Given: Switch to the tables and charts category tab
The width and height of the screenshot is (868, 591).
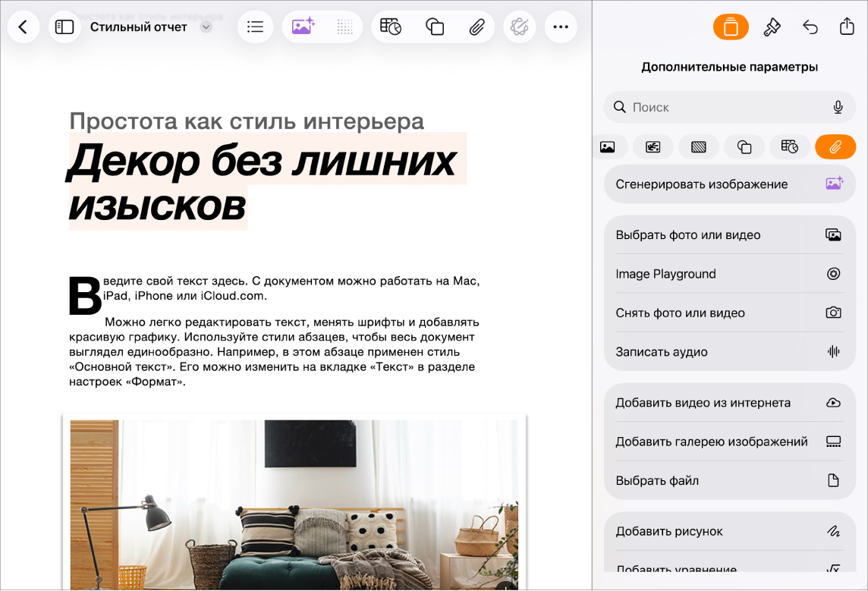Looking at the screenshot, I should click(x=790, y=146).
